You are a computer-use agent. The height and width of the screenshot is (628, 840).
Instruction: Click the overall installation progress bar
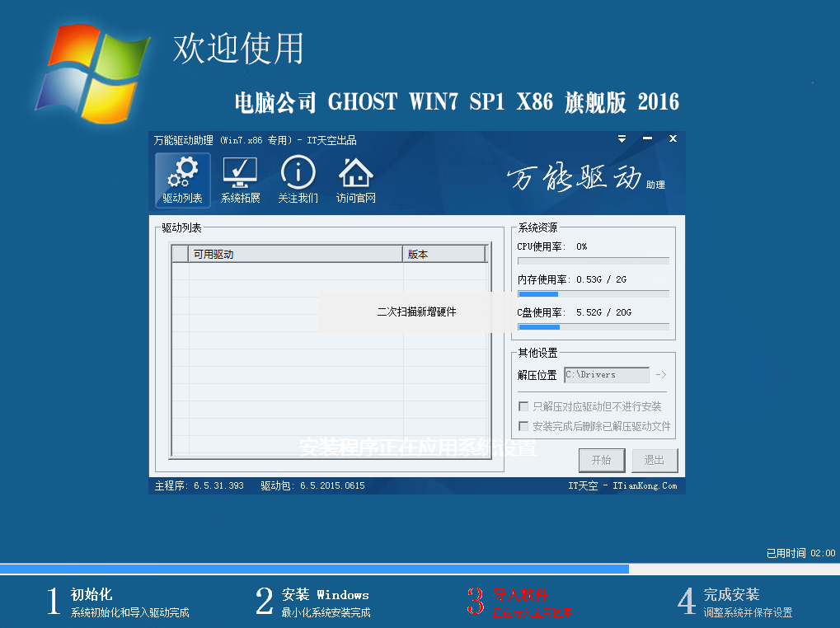[420, 569]
